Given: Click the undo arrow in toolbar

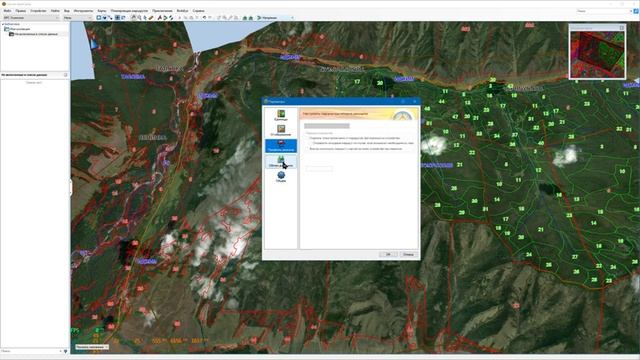Looking at the screenshot, I should [x=204, y=18].
